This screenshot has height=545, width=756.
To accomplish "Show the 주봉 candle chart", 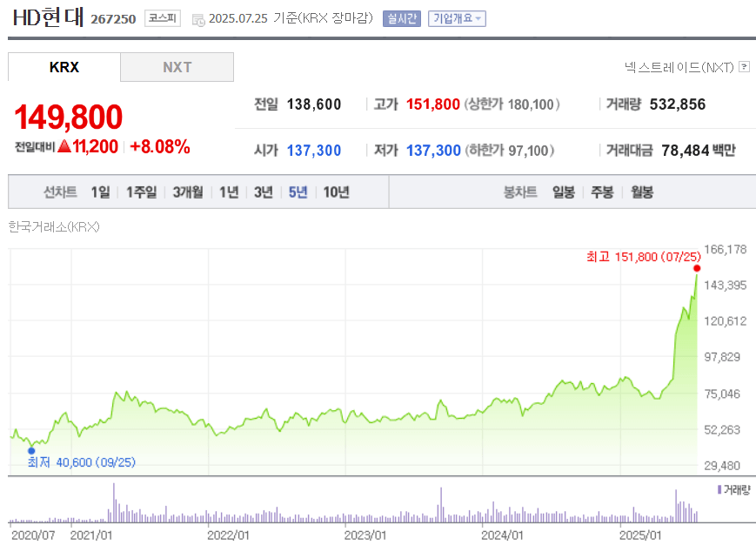I will [x=602, y=192].
